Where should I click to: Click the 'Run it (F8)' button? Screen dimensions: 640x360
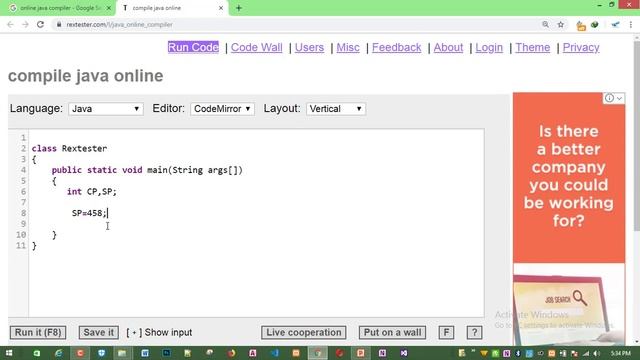click(x=38, y=333)
